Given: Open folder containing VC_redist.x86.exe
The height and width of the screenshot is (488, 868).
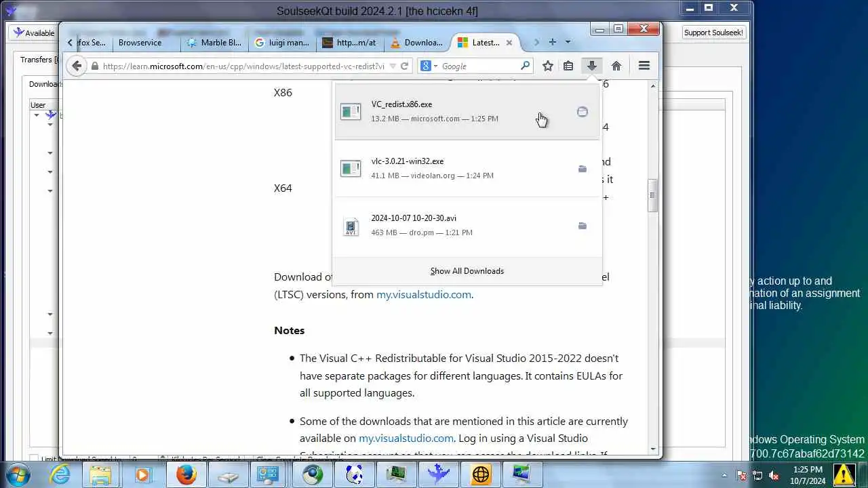Looking at the screenshot, I should (583, 112).
